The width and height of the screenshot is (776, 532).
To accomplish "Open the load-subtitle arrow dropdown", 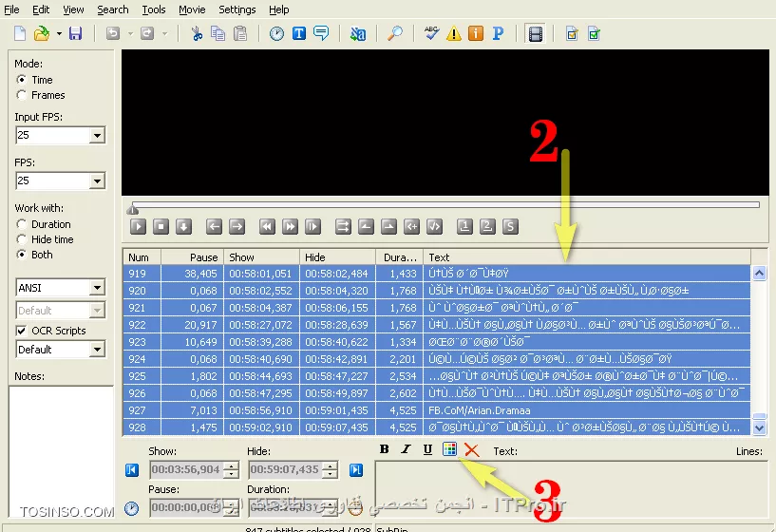I will pyautogui.click(x=59, y=33).
